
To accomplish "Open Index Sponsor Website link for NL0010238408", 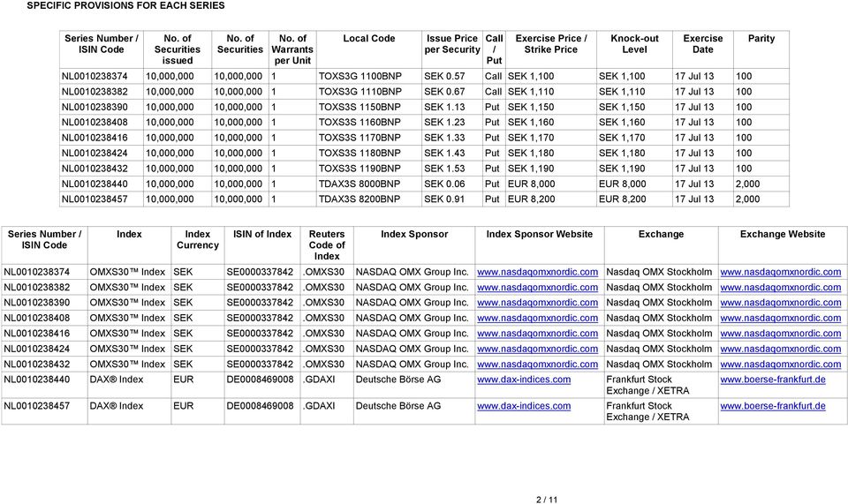I will (x=538, y=318).
